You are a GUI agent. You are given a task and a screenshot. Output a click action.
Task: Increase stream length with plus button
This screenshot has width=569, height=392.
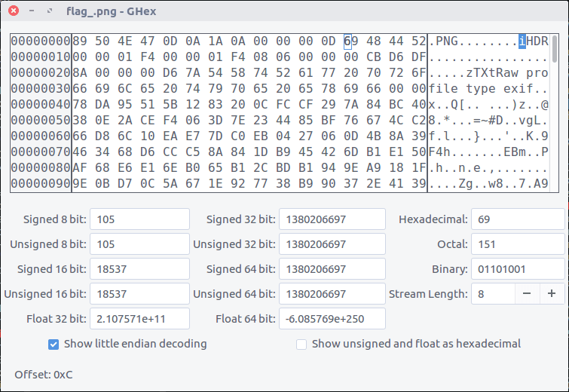point(552,294)
